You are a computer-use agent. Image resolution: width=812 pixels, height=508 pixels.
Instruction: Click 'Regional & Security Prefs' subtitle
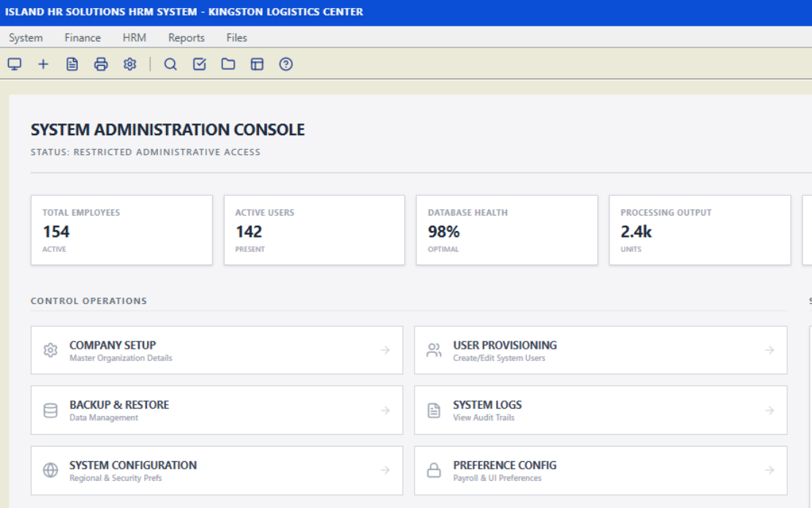click(116, 478)
